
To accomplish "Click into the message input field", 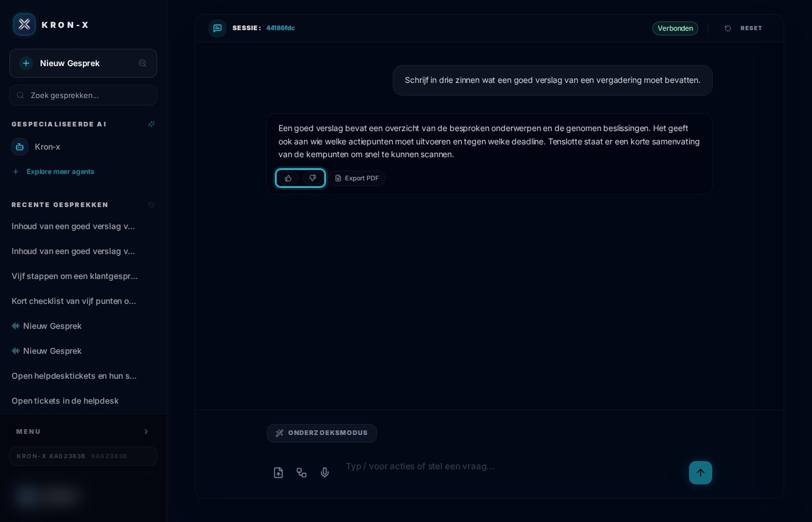I will pos(510,466).
